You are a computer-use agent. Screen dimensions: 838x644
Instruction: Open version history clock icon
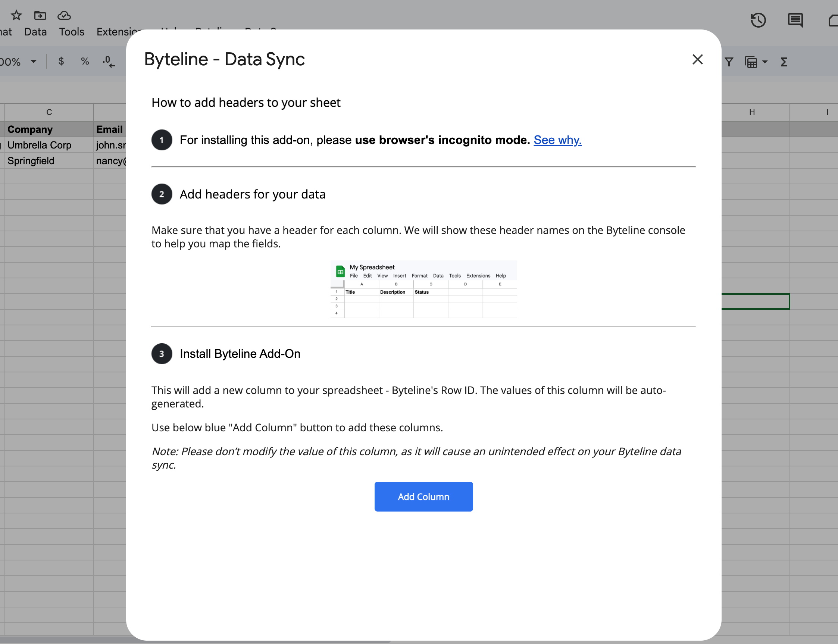[758, 20]
